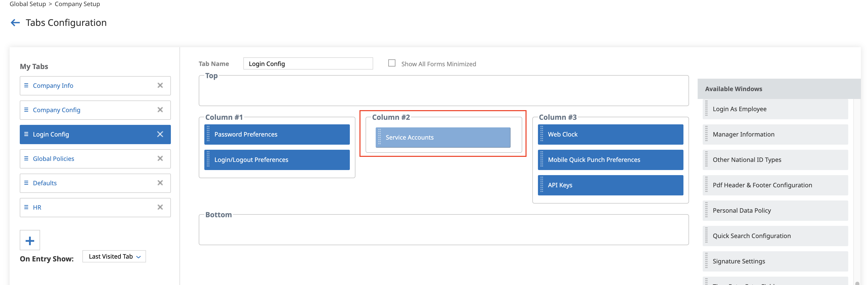Select the Service Accounts window in Column #2

pyautogui.click(x=443, y=138)
